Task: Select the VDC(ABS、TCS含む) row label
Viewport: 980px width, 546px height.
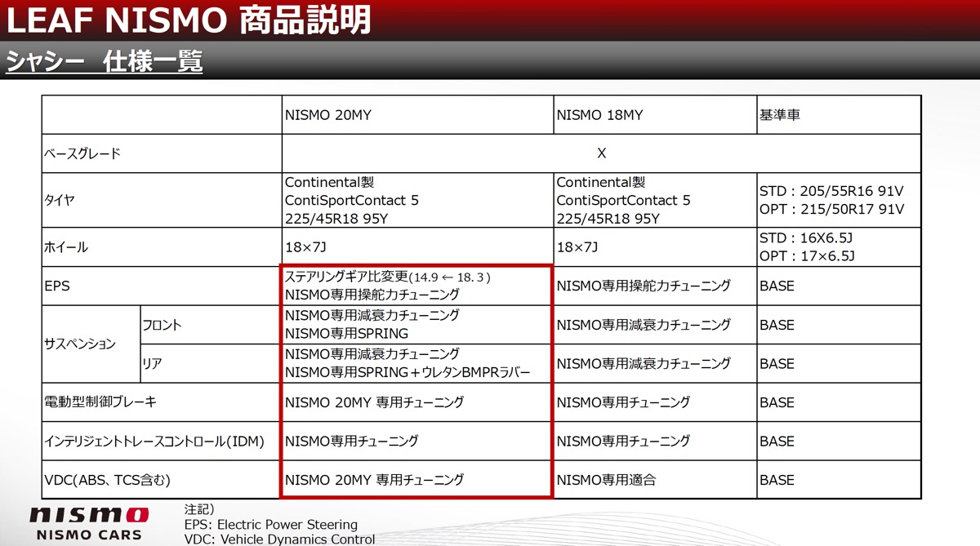Action: 107,480
